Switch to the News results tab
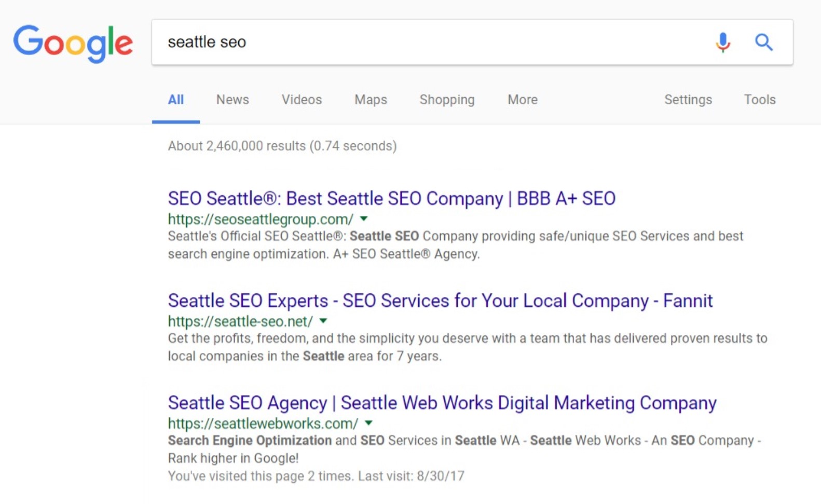 232,100
